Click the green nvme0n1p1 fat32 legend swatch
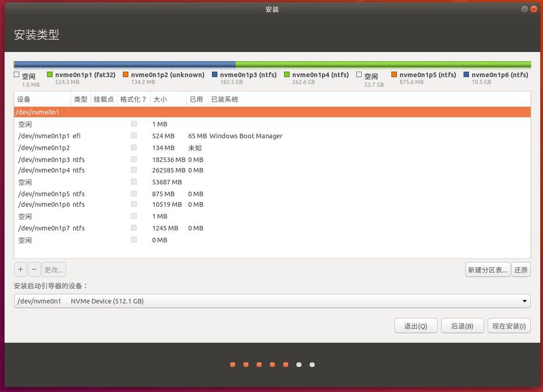Image resolution: width=543 pixels, height=392 pixels. click(50, 74)
